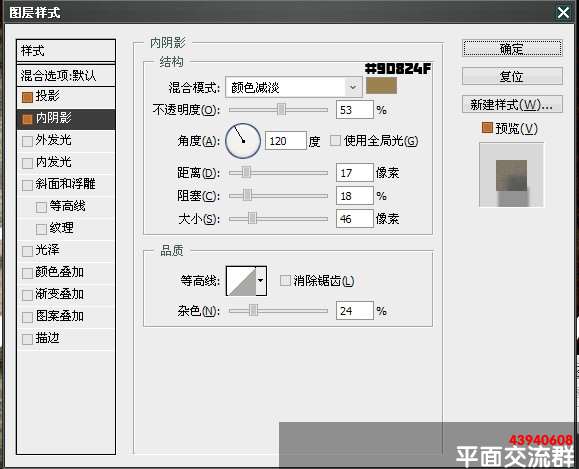
Task: Click the angle dial control
Action: click(243, 141)
